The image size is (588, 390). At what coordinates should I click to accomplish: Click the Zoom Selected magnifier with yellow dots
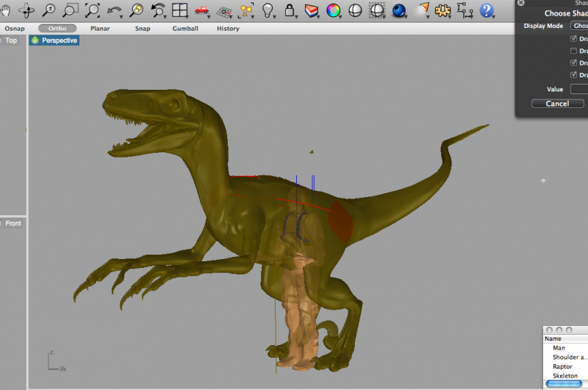click(136, 10)
